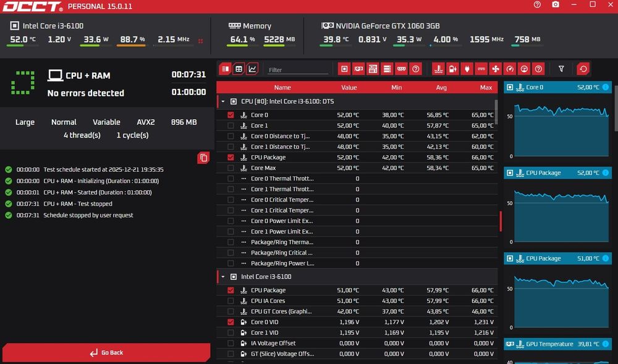The height and width of the screenshot is (364, 618).
Task: Click info icon on CPU Package 51,00 °C card
Action: pos(606,258)
